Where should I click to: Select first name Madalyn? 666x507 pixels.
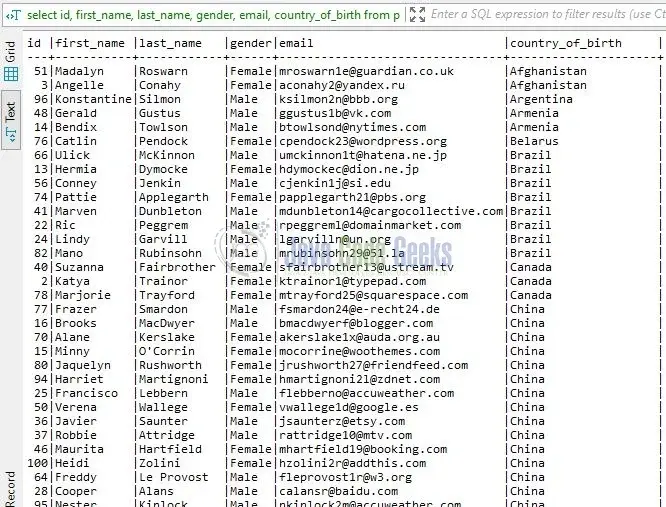point(79,71)
